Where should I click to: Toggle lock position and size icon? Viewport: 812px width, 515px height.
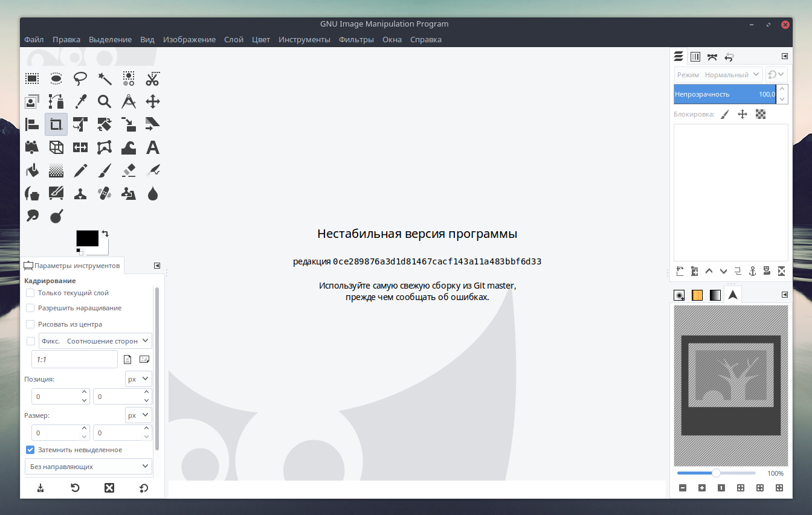tap(743, 114)
